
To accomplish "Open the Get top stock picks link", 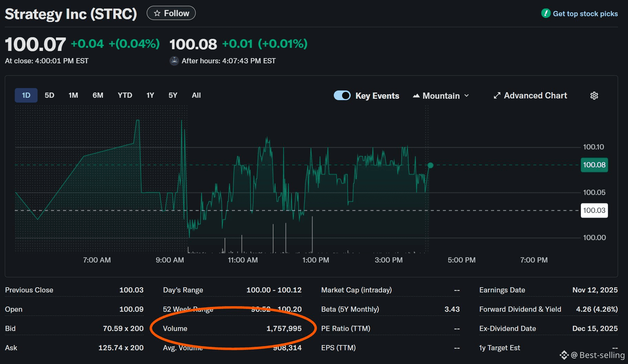I will 585,14.
